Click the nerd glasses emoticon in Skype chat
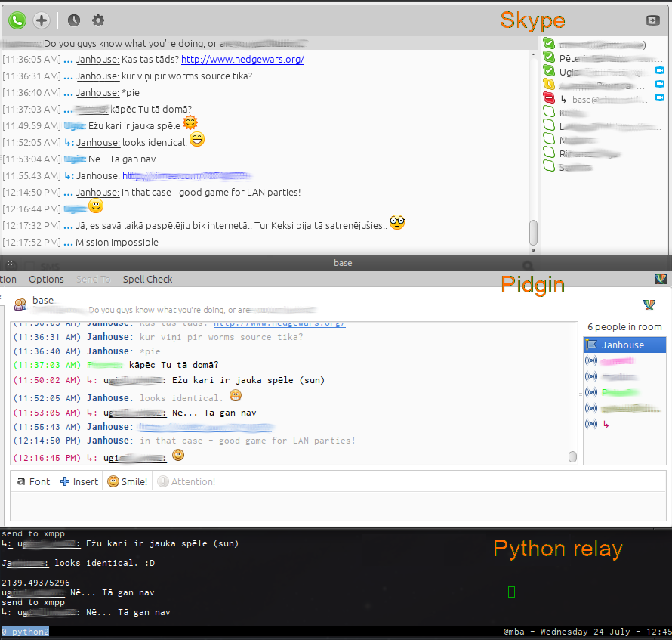The image size is (672, 640). (x=397, y=222)
